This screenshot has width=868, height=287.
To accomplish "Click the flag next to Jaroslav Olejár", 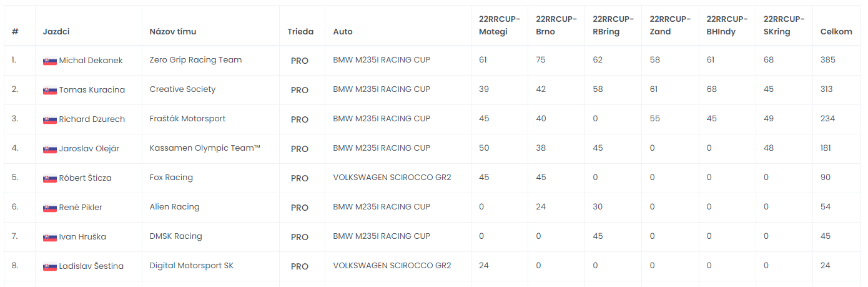I will (50, 149).
